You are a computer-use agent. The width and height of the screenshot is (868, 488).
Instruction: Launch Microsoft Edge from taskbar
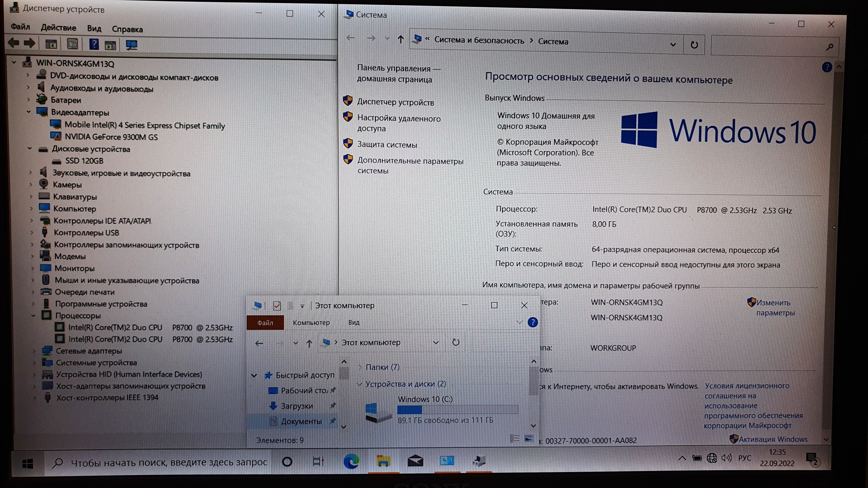[351, 461]
